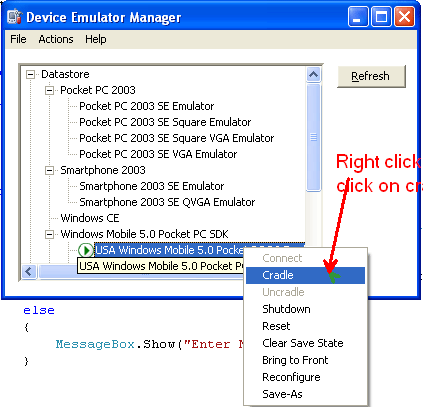Click the Device Emulator Manager title bar icon
This screenshot has width=423, height=407.
coord(15,17)
